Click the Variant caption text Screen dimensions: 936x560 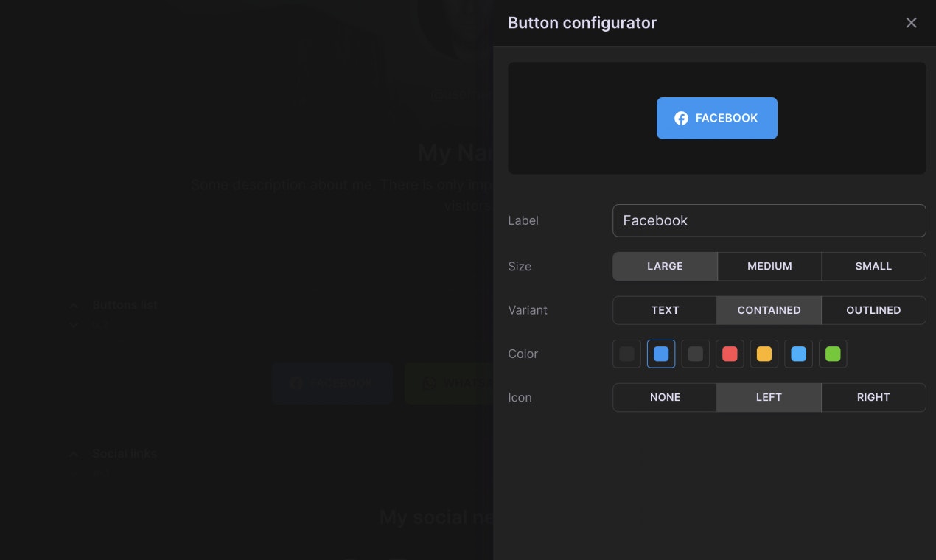point(528,310)
